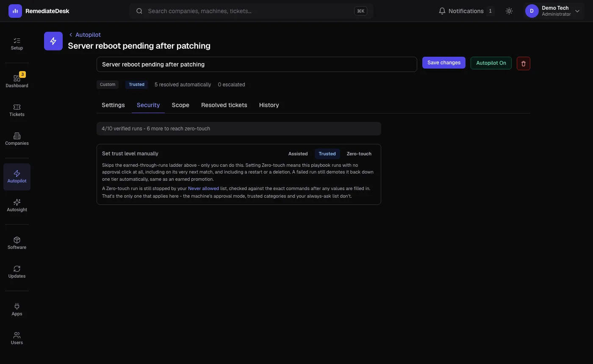The image size is (593, 364).
Task: Open Users in the sidebar
Action: (17, 338)
